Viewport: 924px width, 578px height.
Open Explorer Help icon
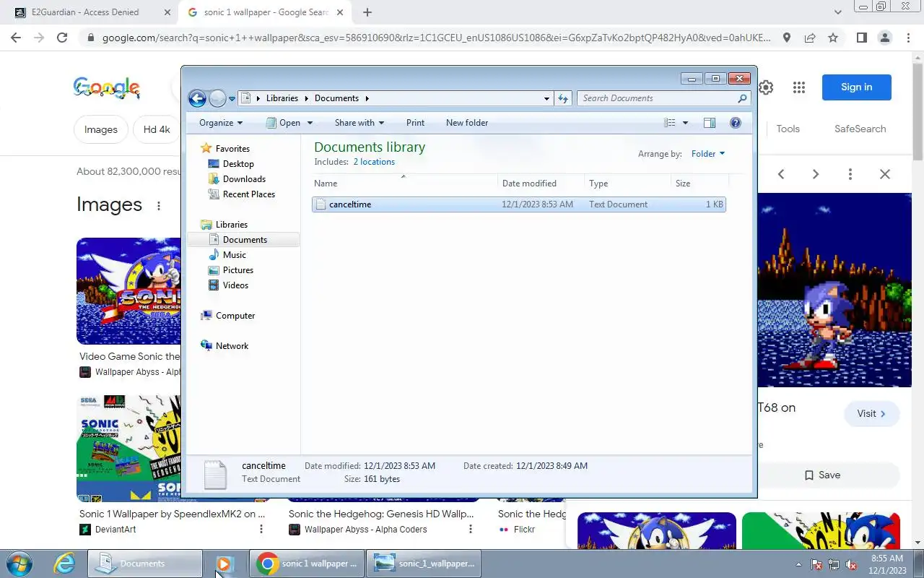coord(736,123)
